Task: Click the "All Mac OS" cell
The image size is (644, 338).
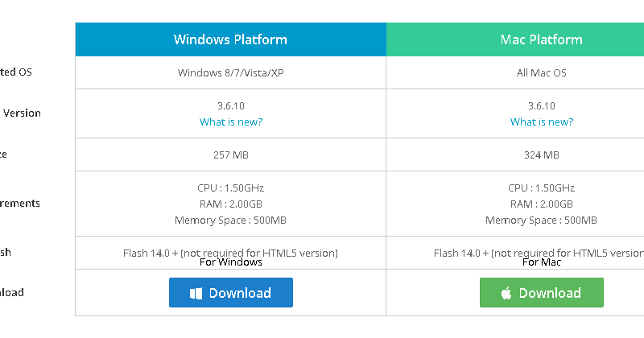Action: pyautogui.click(x=542, y=72)
